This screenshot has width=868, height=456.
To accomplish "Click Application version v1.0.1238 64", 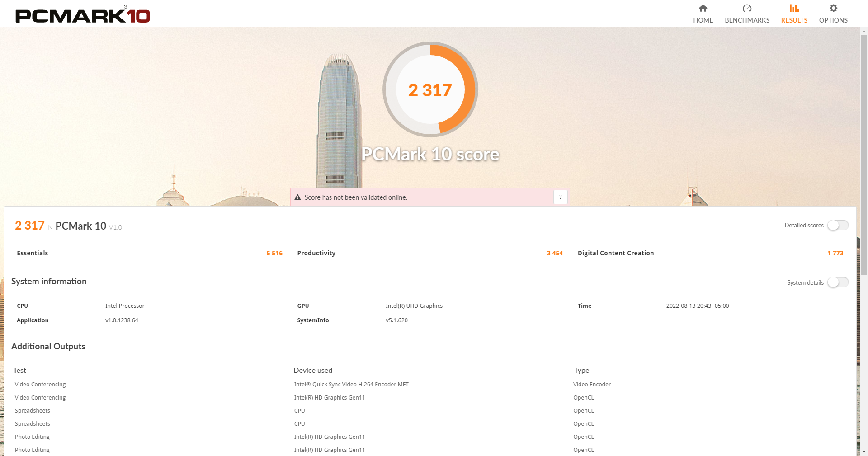I will pos(122,320).
